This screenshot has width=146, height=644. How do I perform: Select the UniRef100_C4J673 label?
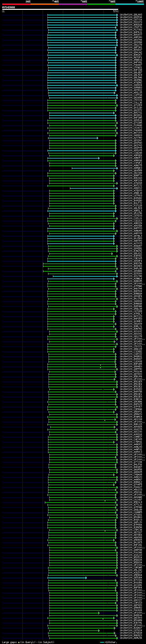(131, 128)
